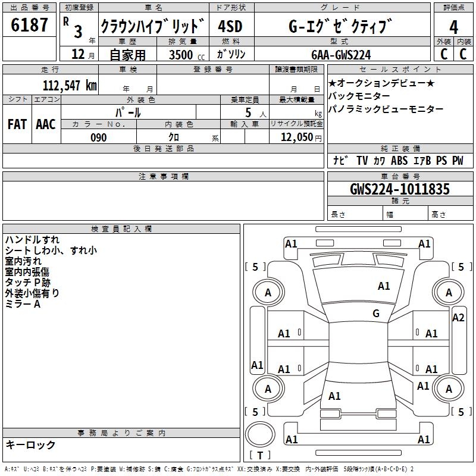Select the 事務局よりご案内 header
Viewport: 476px width, 476px height.
coord(121,433)
